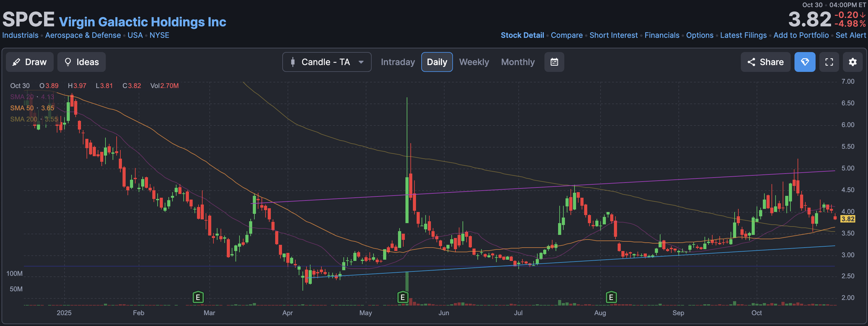Share the chart
868x326 pixels.
tap(766, 62)
